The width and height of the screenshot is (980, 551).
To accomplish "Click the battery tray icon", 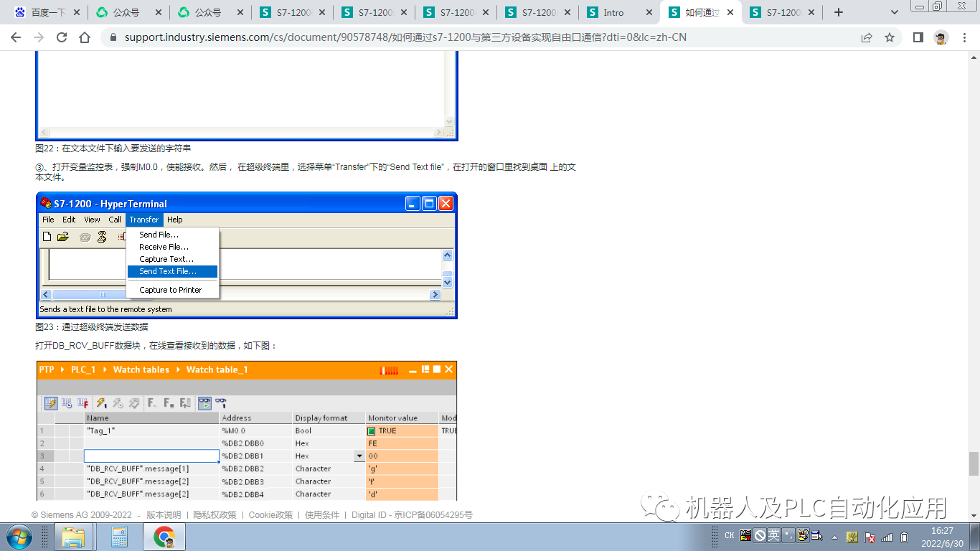I will click(x=905, y=537).
